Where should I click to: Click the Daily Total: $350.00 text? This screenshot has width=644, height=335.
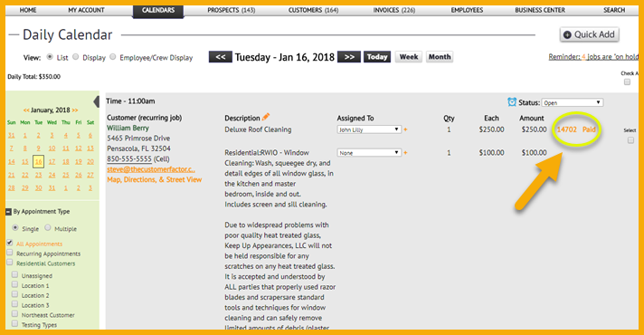click(x=33, y=76)
